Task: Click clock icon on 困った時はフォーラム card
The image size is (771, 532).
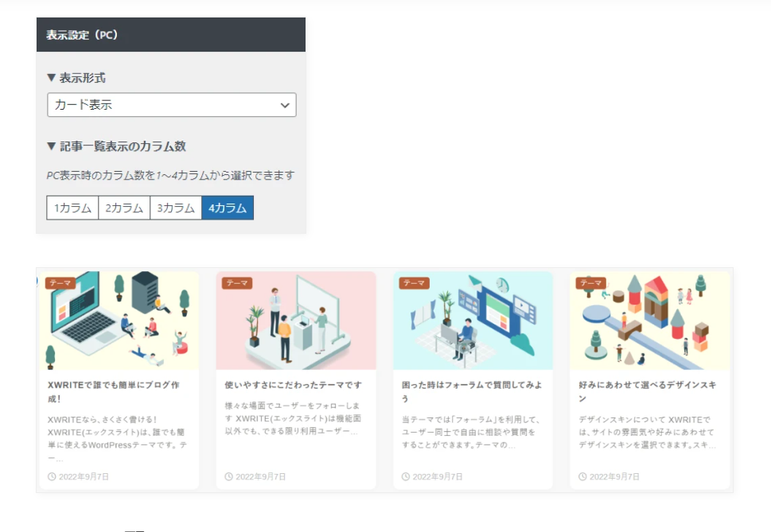Action: click(x=406, y=476)
